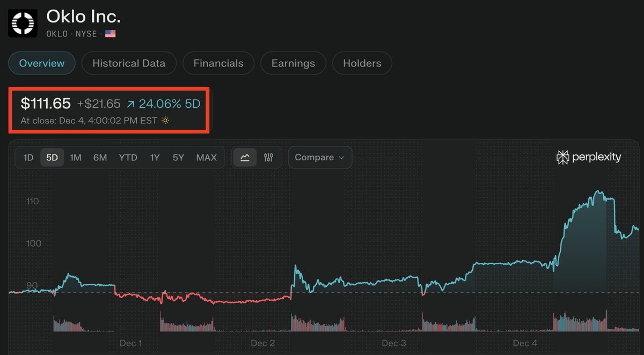
Task: Switch chart to 1M range
Action: (x=76, y=158)
